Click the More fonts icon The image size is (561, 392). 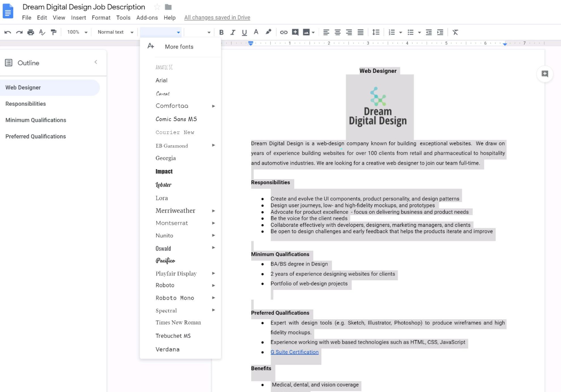click(150, 46)
